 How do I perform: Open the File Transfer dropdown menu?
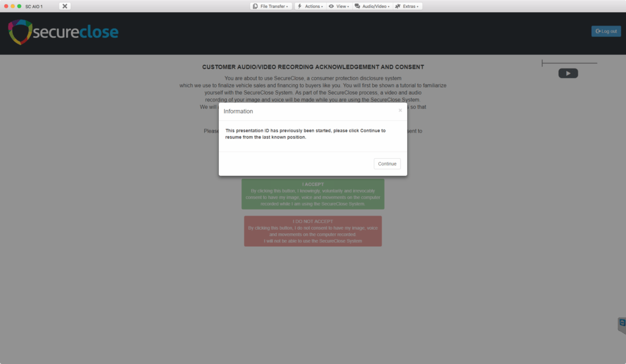[x=271, y=6]
